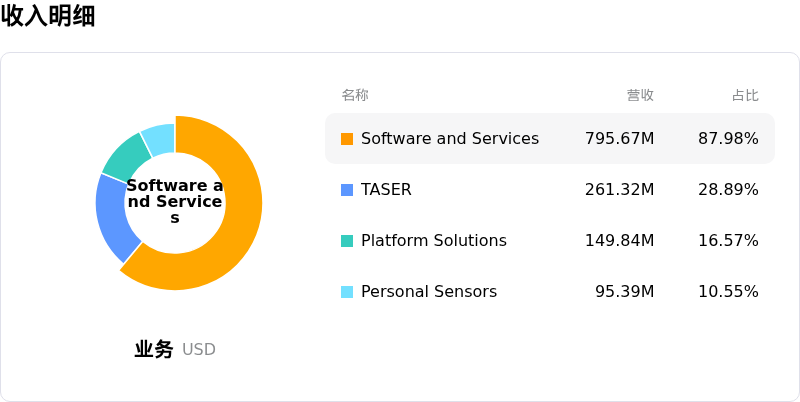Click the donut chart center label
800x402 pixels.
[175, 202]
